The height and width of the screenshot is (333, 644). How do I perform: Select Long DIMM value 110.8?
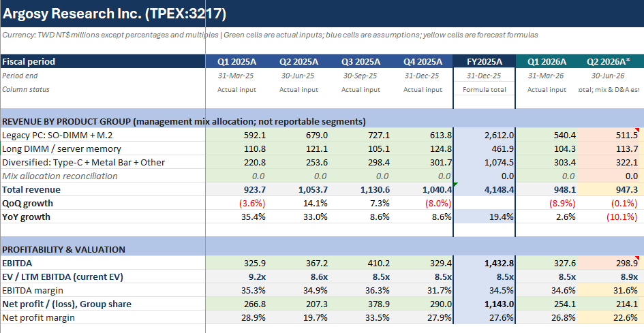(x=236, y=148)
